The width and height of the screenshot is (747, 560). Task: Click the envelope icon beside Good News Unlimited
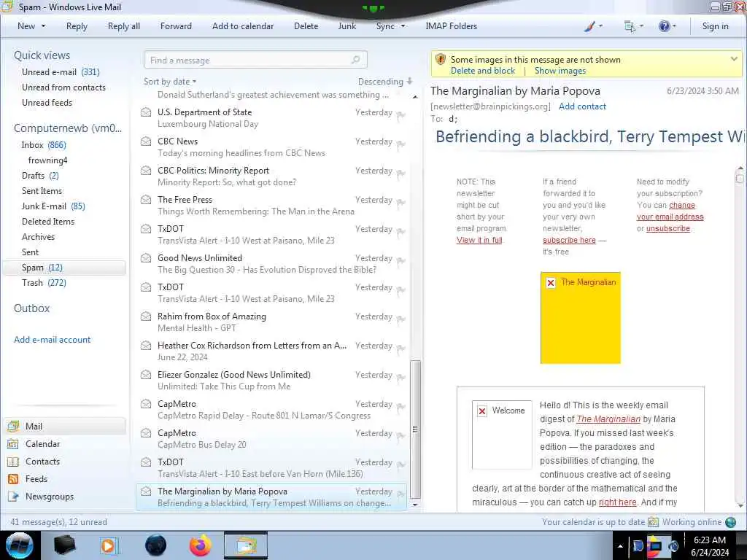(146, 258)
